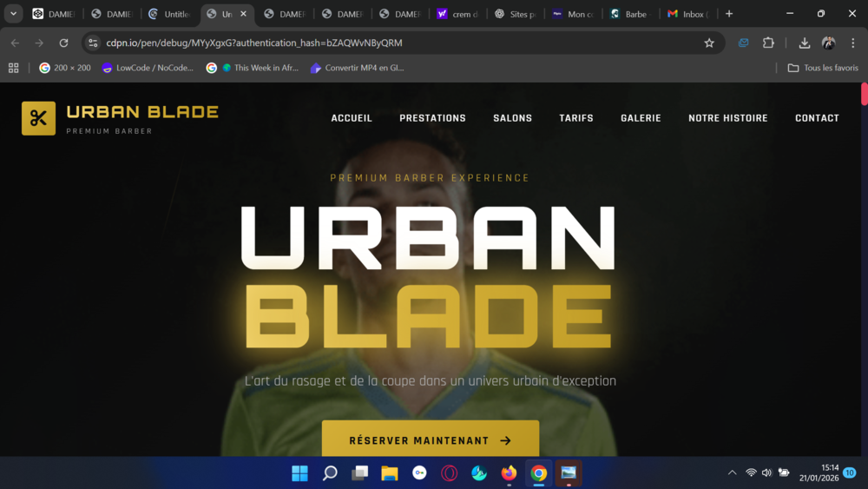This screenshot has height=489, width=868.
Task: Switch to the Gmail Inbox tab
Action: 687,14
